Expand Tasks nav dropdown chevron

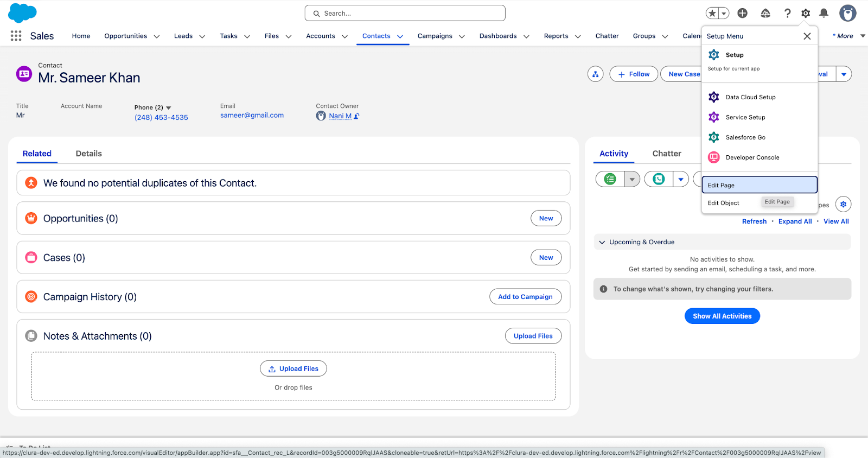tap(247, 36)
